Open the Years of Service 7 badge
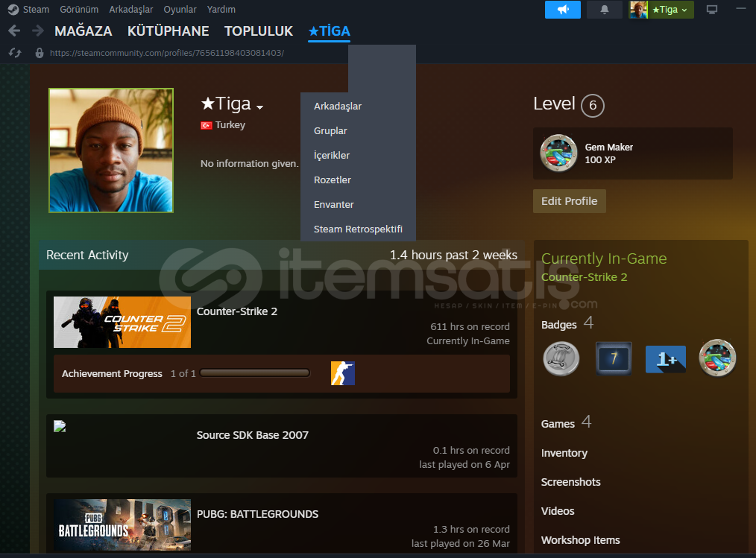756x558 pixels. (614, 358)
